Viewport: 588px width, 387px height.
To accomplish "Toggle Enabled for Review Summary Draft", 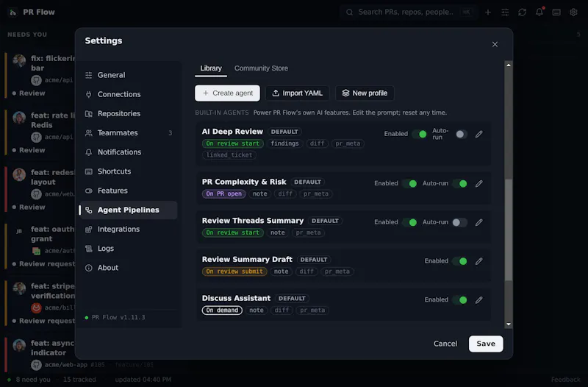I will coord(460,261).
